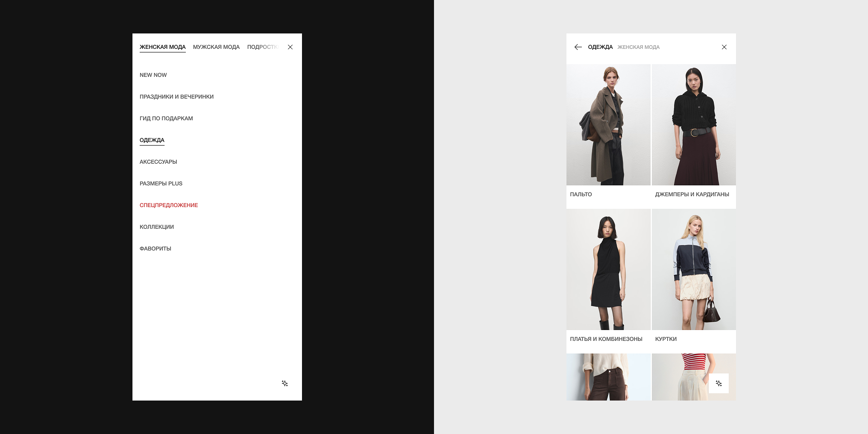Open ГИД ПО ПОДАРКАМ
This screenshot has height=434, width=868.
(x=166, y=118)
